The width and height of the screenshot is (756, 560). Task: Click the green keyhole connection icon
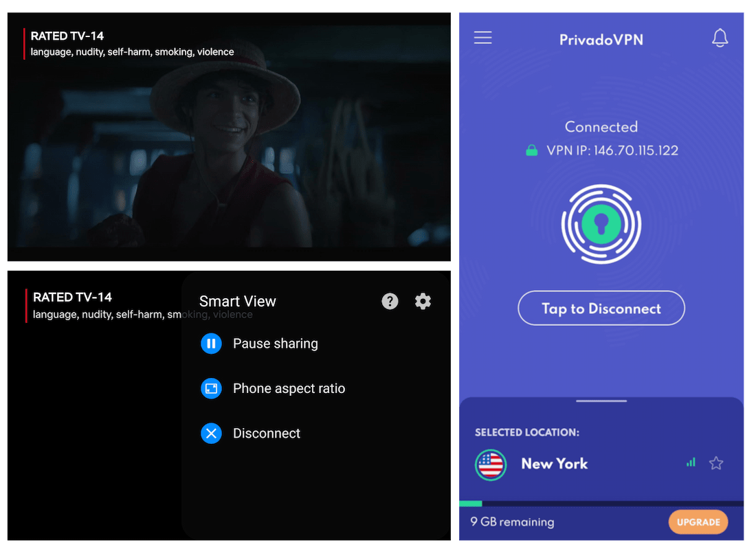pyautogui.click(x=601, y=224)
